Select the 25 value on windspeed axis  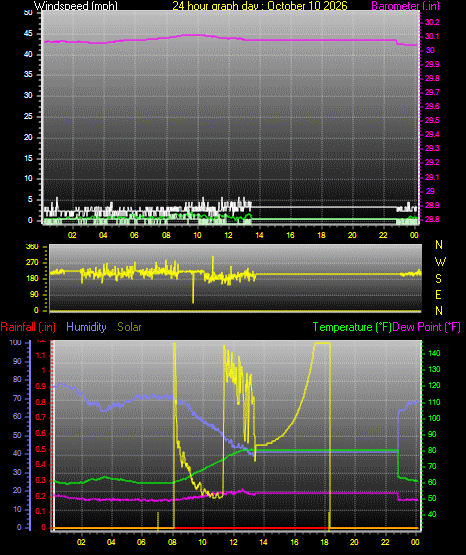coord(28,116)
